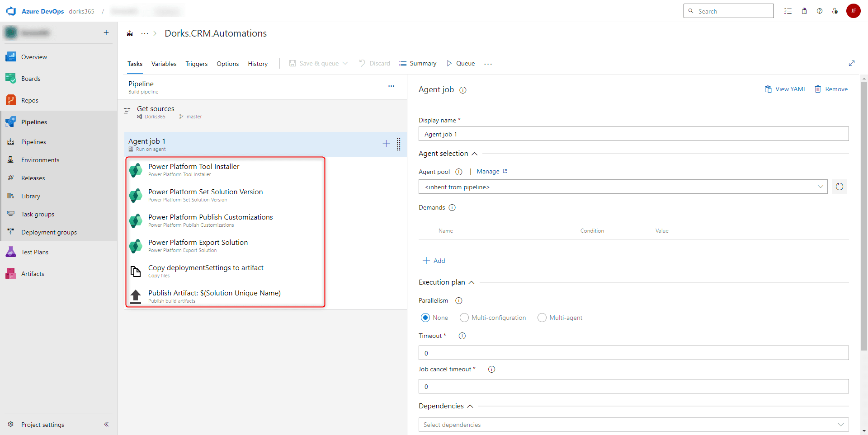Focus the Timeout input field
This screenshot has width=868, height=435.
pos(633,353)
